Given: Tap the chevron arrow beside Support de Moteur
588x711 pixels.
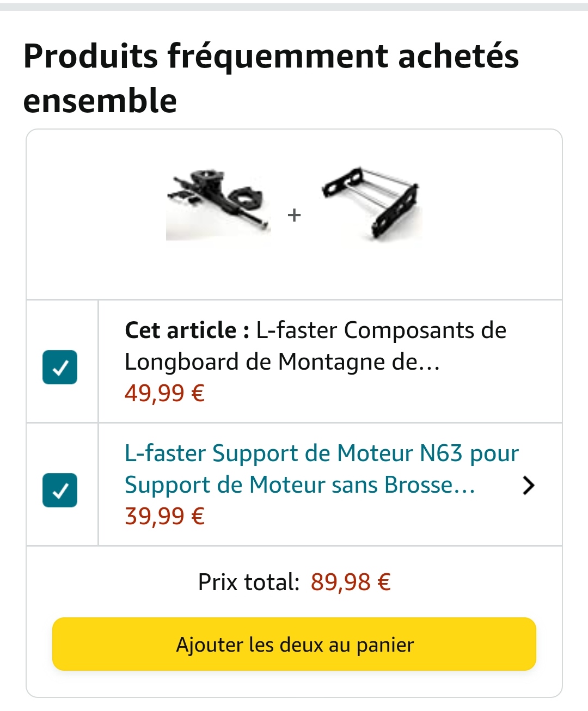Looking at the screenshot, I should click(x=528, y=485).
